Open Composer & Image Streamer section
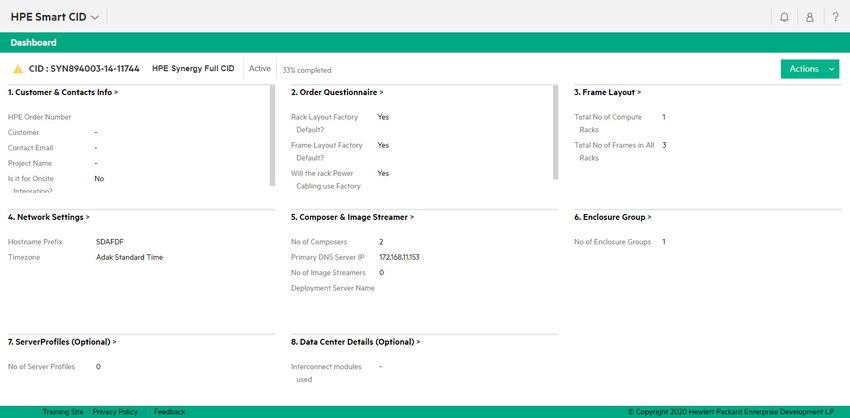Screen dimensions: 850x418 coord(352,217)
